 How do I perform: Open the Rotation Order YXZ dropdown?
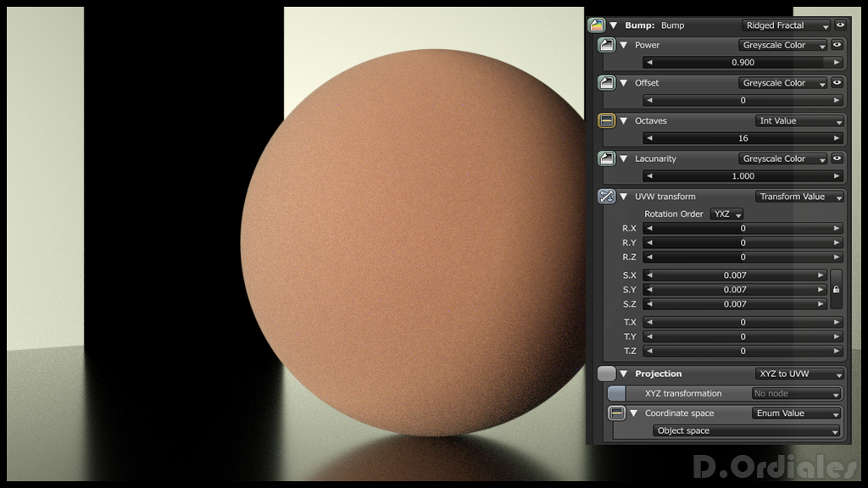[726, 214]
